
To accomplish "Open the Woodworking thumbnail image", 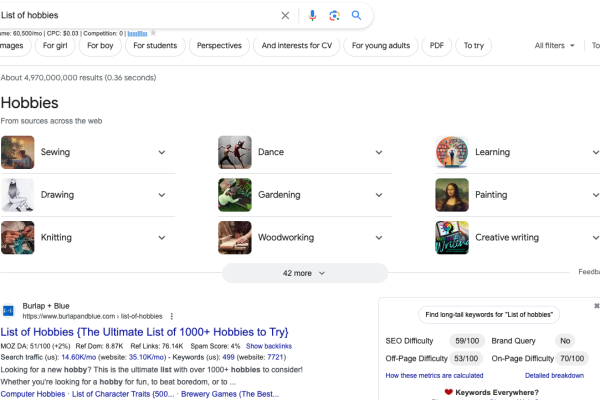I will 235,238.
